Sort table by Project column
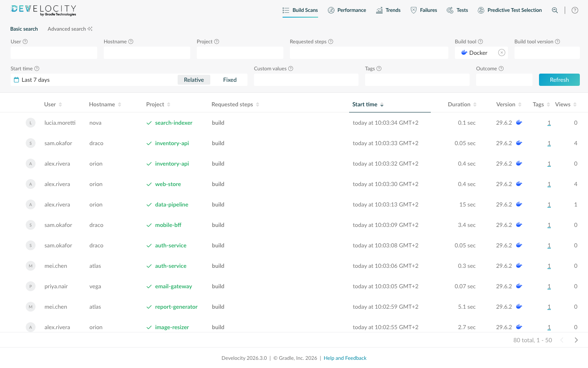This screenshot has height=368, width=588. pyautogui.click(x=158, y=104)
